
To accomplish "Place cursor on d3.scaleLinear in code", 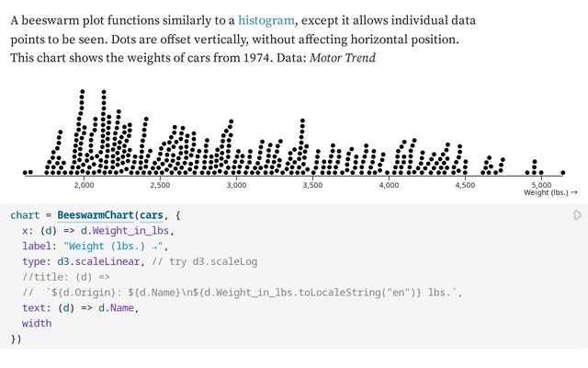I will coord(98,261).
